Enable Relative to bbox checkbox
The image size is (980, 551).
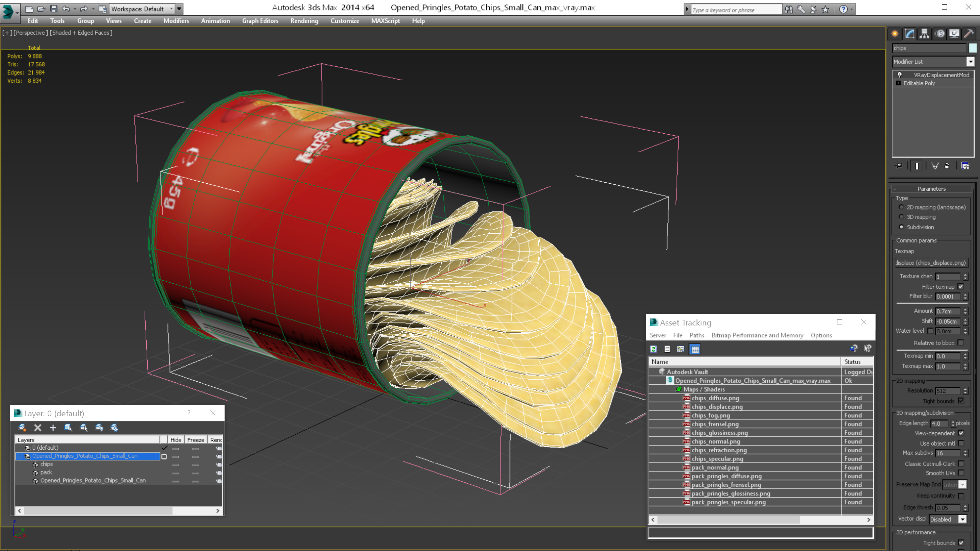coord(961,343)
